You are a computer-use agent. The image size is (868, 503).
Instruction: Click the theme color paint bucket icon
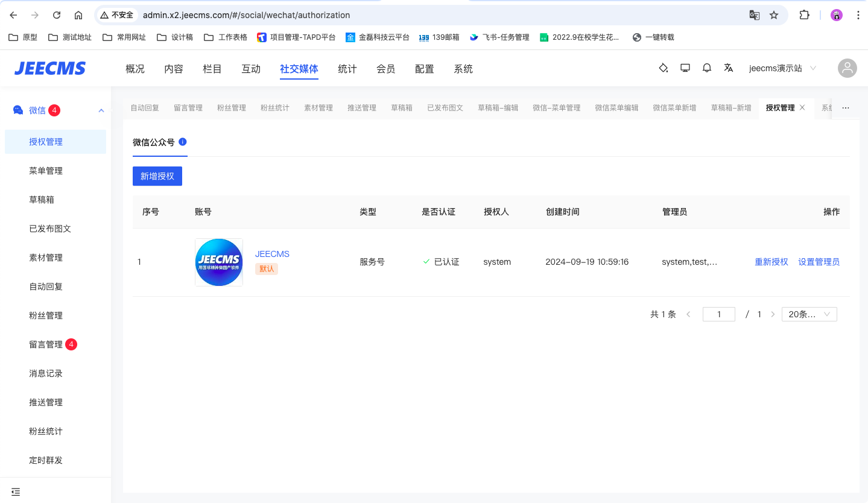point(663,68)
